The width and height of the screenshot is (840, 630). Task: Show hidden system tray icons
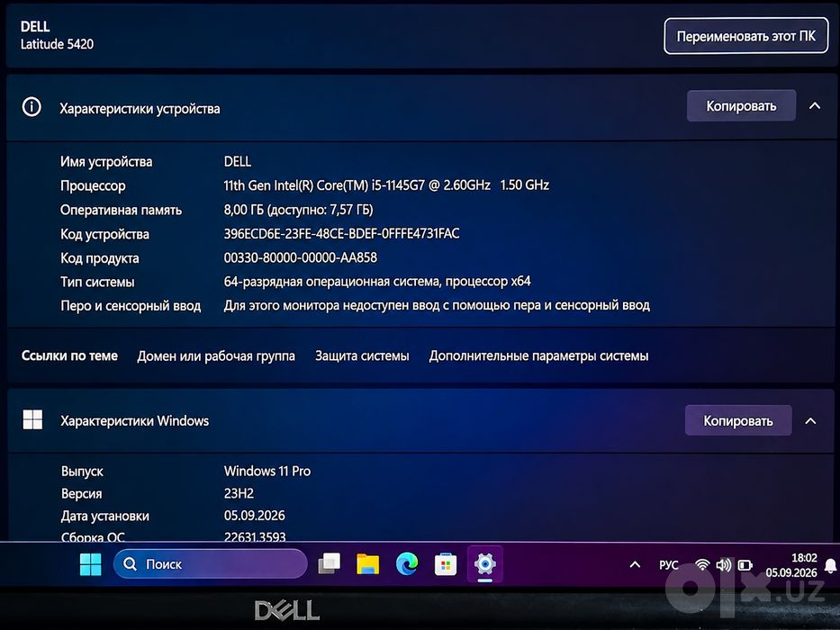pyautogui.click(x=635, y=564)
